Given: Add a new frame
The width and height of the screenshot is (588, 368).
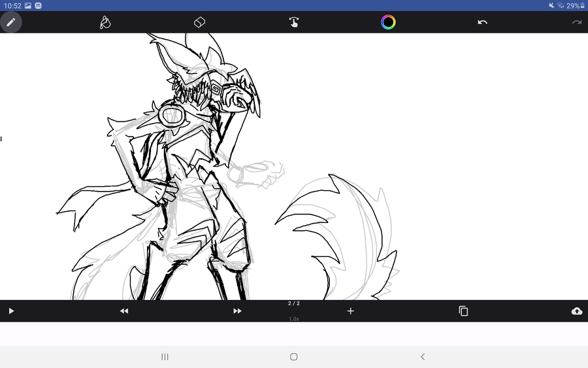Looking at the screenshot, I should [351, 311].
